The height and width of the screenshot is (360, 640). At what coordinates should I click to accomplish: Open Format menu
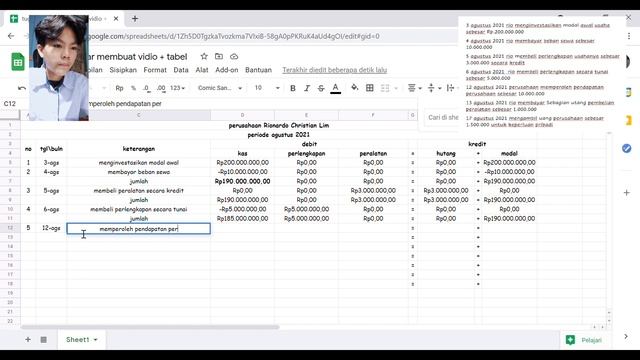155,70
